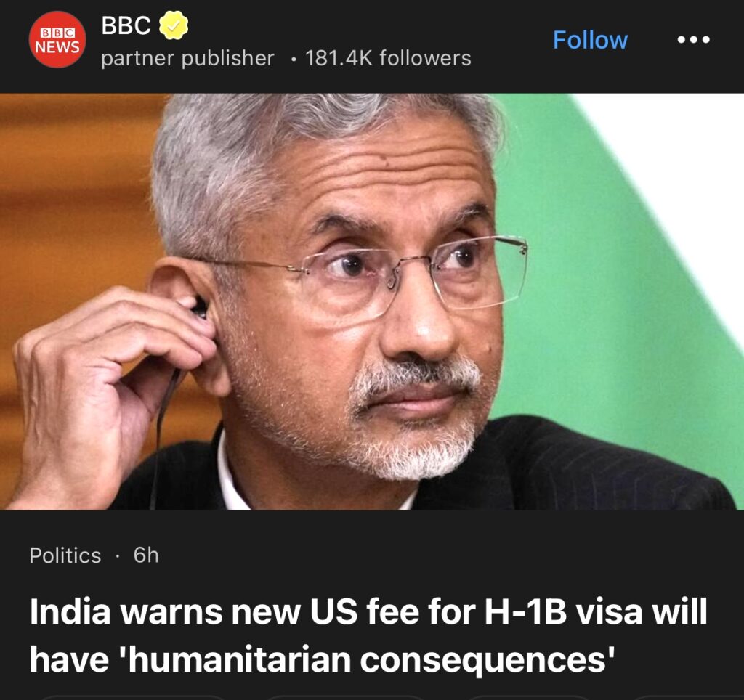Tap the BBC News red circular logo
The height and width of the screenshot is (700, 744).
[57, 40]
